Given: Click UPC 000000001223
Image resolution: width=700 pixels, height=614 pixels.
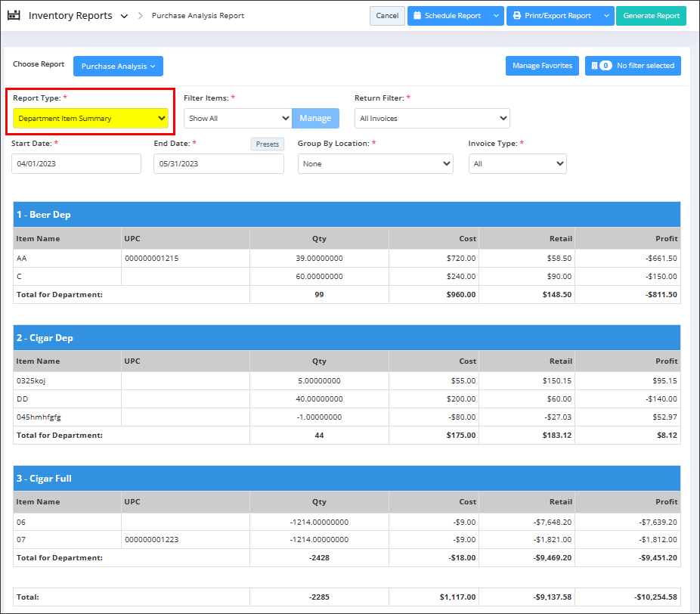Looking at the screenshot, I should [152, 540].
